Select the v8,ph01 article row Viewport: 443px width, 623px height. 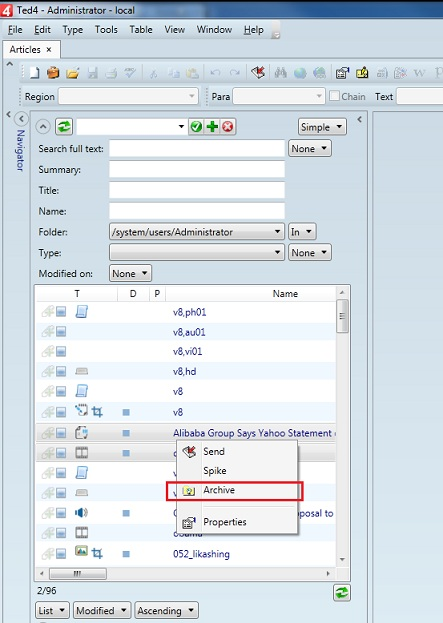point(186,312)
